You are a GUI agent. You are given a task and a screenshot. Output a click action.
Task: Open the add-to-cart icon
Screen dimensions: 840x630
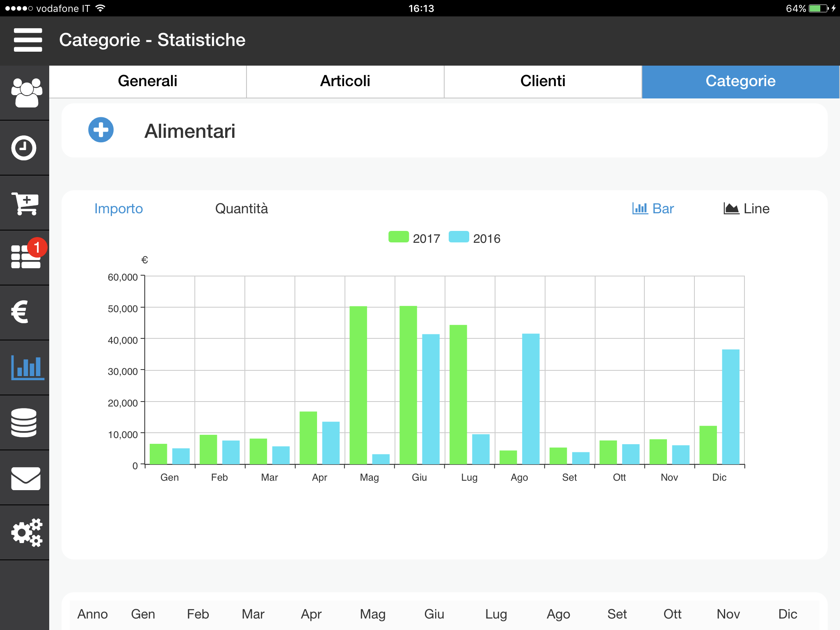click(25, 203)
